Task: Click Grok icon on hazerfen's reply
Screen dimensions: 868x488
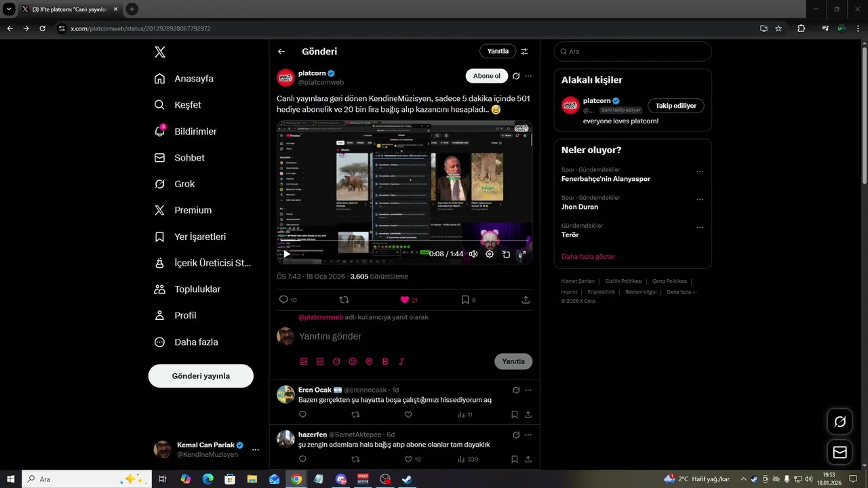Action: pyautogui.click(x=516, y=435)
